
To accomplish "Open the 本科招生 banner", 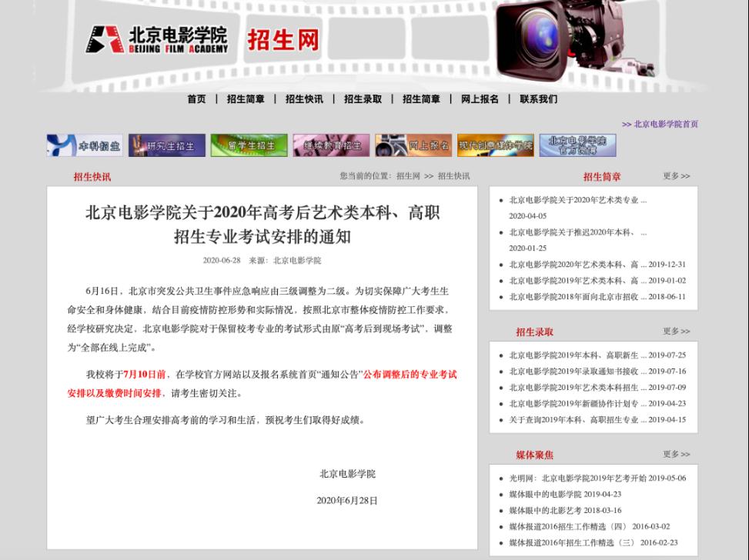I will (x=85, y=145).
